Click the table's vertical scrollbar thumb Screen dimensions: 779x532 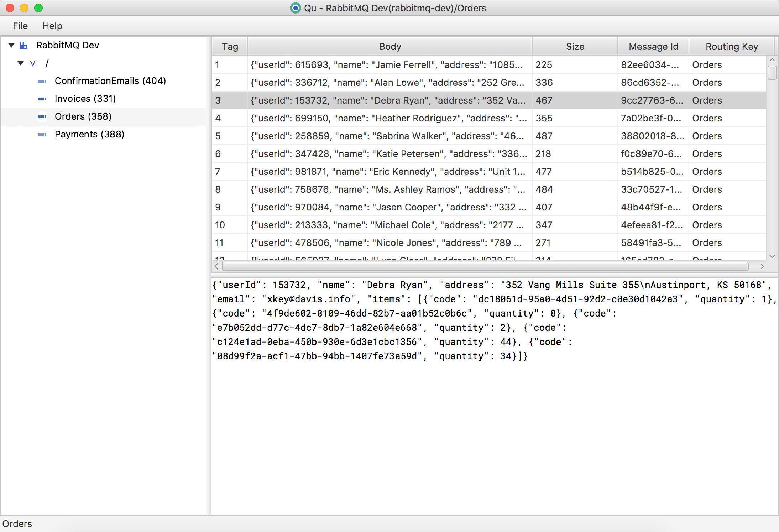[772, 73]
